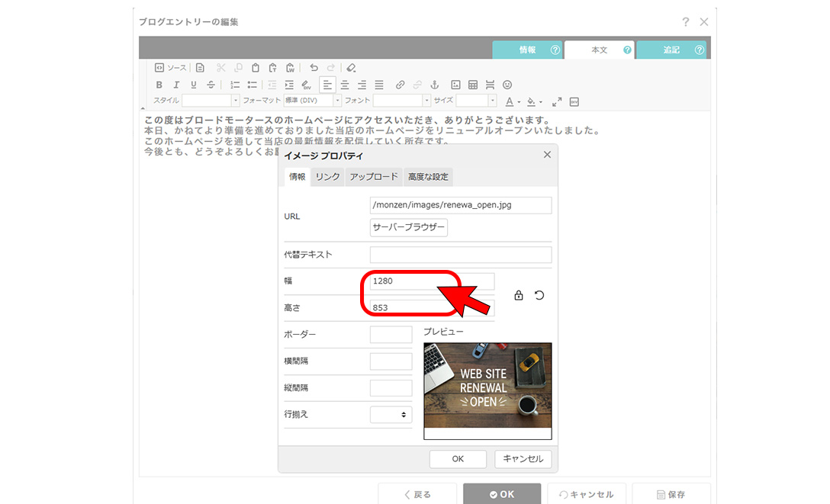
Task: Click the anchor icon in toolbar
Action: pos(435,85)
